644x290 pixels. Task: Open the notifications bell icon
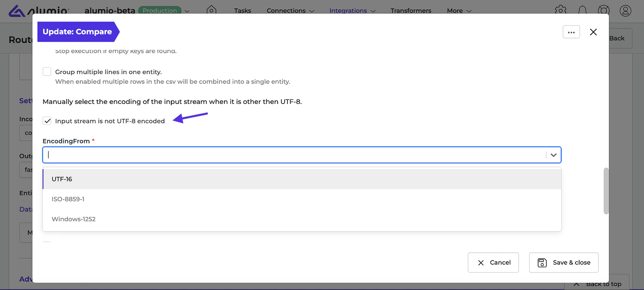(x=582, y=10)
